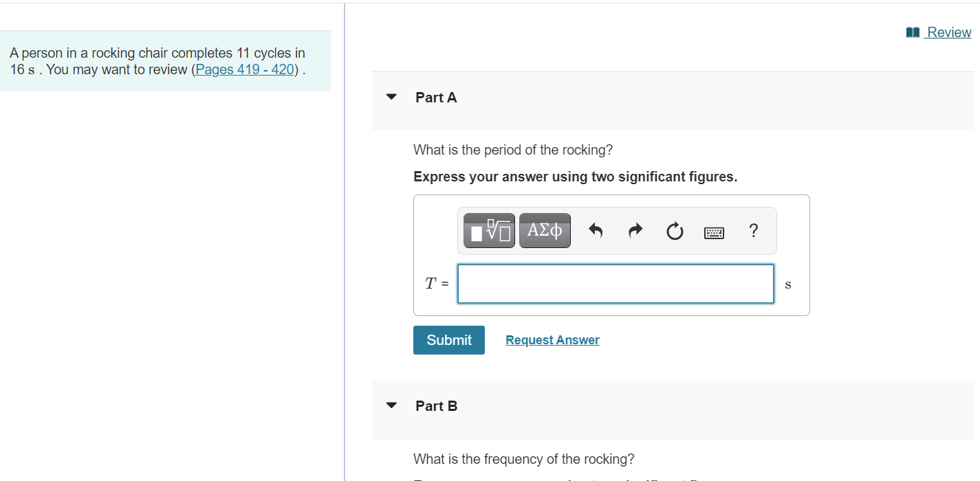Open Pages 419 - 420 review link
Image resolution: width=980 pixels, height=481 pixels.
pos(246,69)
